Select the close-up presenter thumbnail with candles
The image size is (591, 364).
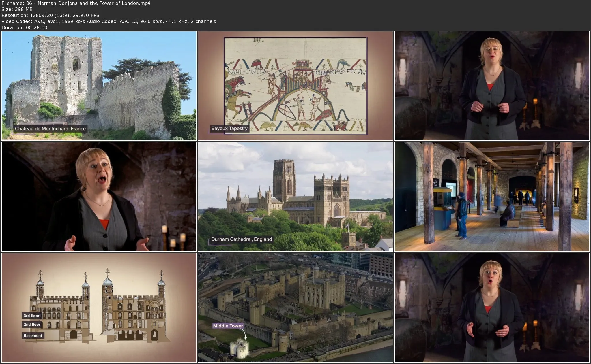pyautogui.click(x=99, y=197)
